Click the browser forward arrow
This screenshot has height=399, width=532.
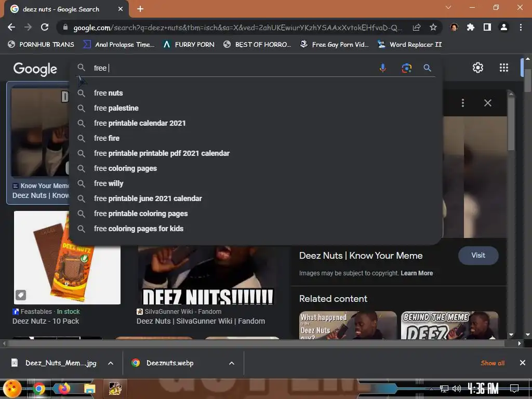point(28,27)
